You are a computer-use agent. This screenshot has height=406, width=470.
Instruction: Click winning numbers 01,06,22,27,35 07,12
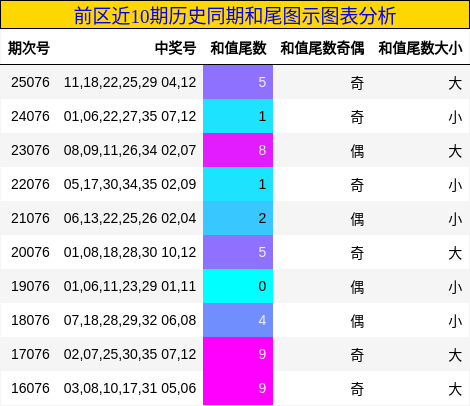(130, 116)
